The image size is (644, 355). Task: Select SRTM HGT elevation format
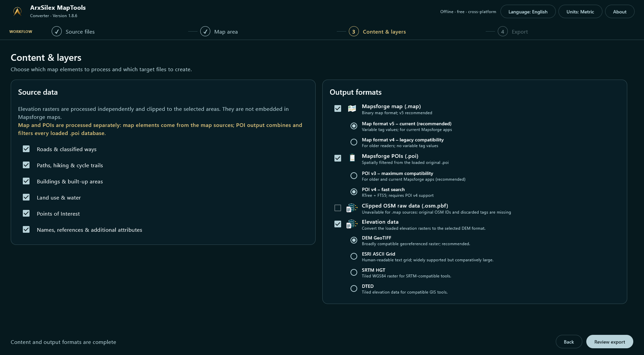pyautogui.click(x=354, y=272)
